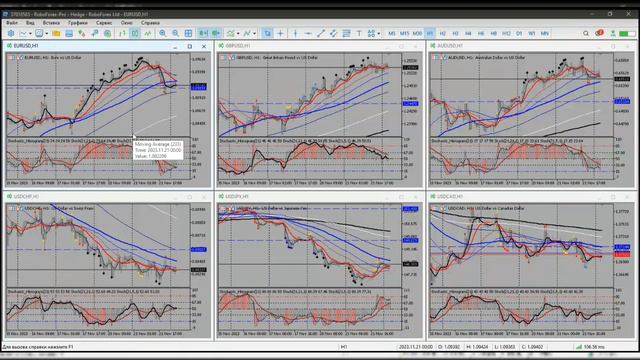Draw a vertical line tool
This screenshot has height=360, width=640.
click(296, 33)
